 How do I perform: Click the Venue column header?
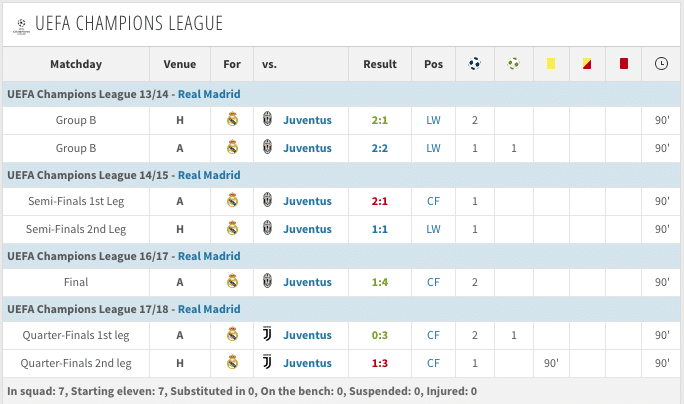pos(180,64)
